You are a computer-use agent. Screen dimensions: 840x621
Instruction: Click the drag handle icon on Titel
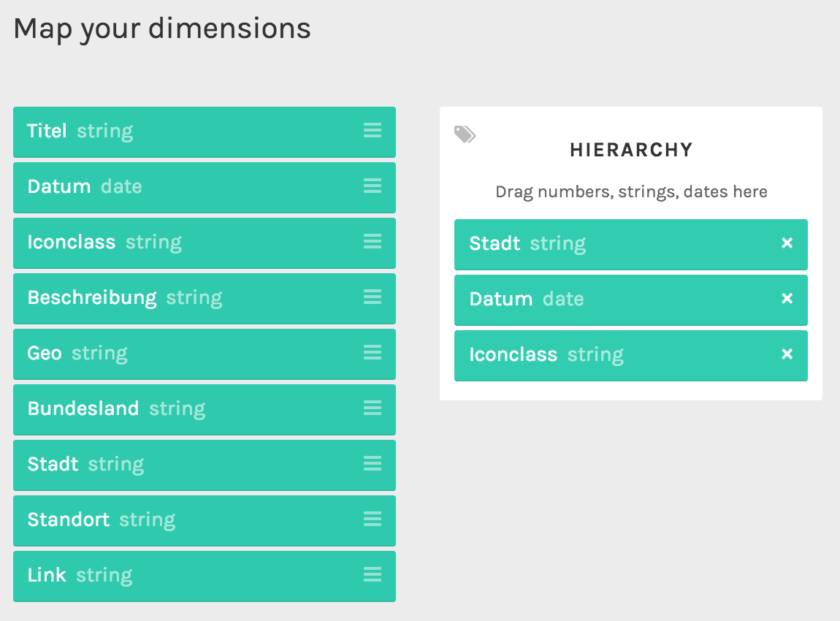tap(373, 130)
